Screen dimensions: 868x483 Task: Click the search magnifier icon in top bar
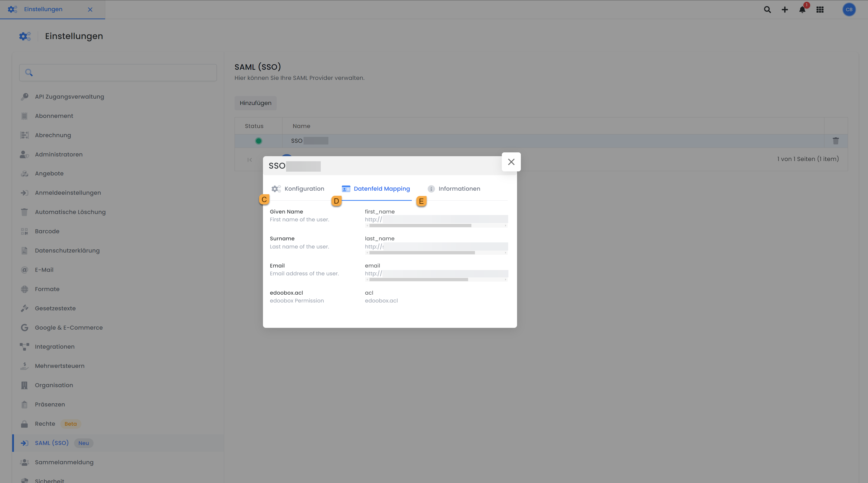(767, 9)
